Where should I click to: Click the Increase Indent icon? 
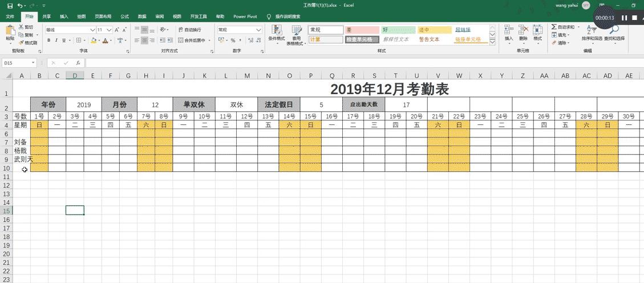(x=169, y=41)
